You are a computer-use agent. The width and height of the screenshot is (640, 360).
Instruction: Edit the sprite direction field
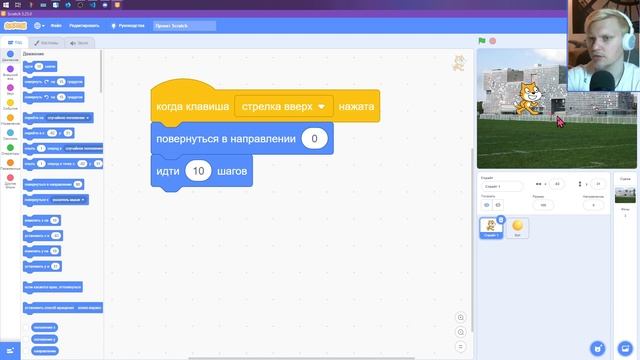tap(593, 205)
